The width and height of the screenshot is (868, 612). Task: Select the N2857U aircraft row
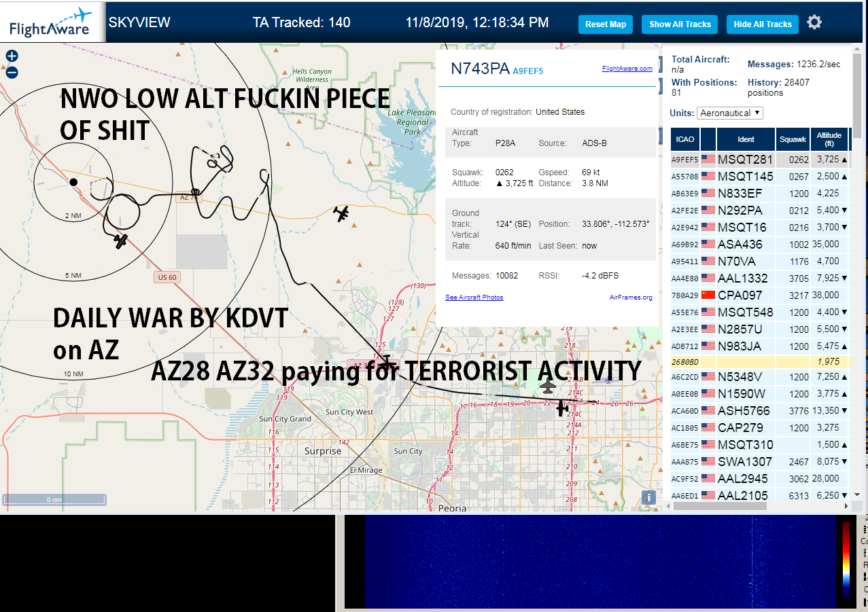click(760, 329)
